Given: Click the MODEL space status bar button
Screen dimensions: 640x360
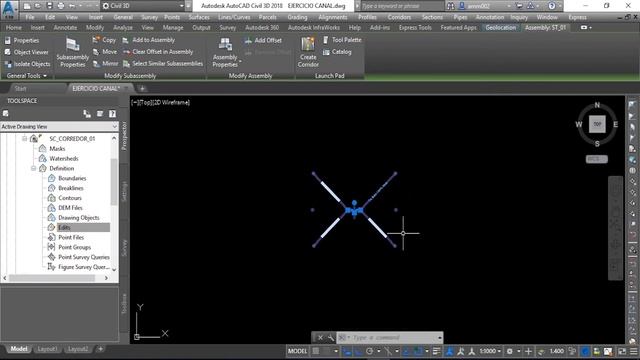Looking at the screenshot, I should 298,351.
